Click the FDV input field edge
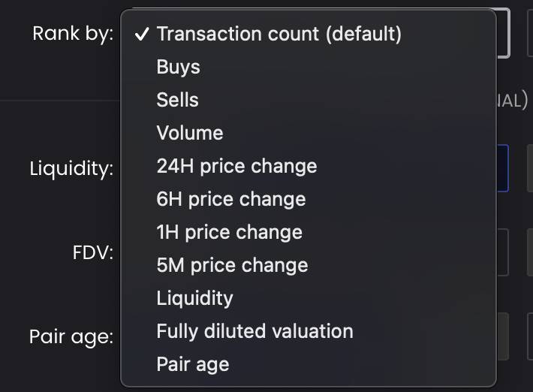Image resolution: width=533 pixels, height=392 pixels. tap(503, 252)
